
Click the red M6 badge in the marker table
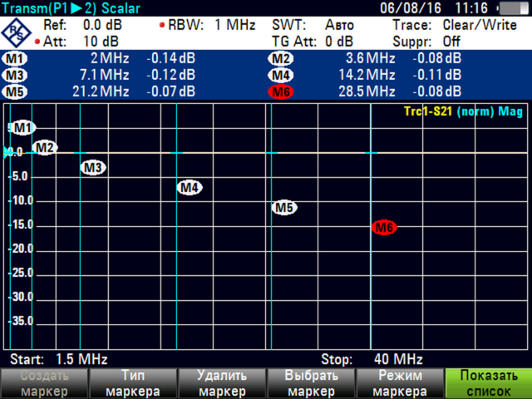[281, 91]
